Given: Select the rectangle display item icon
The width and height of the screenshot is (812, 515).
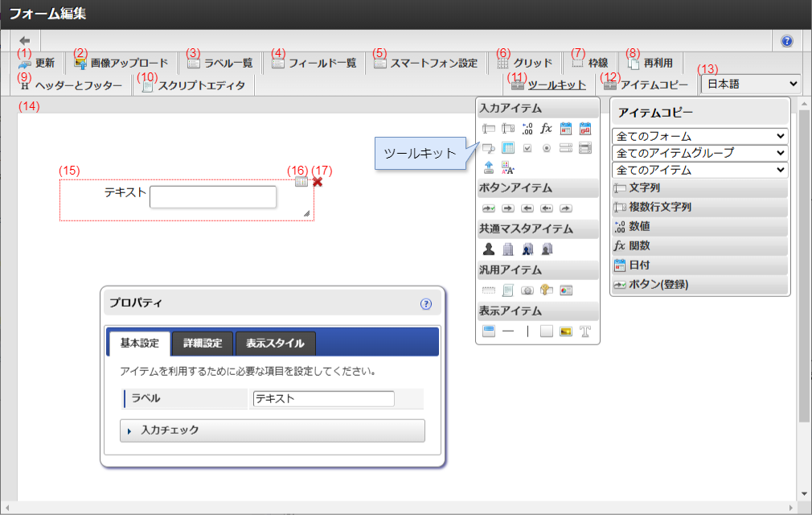Looking at the screenshot, I should [x=547, y=331].
